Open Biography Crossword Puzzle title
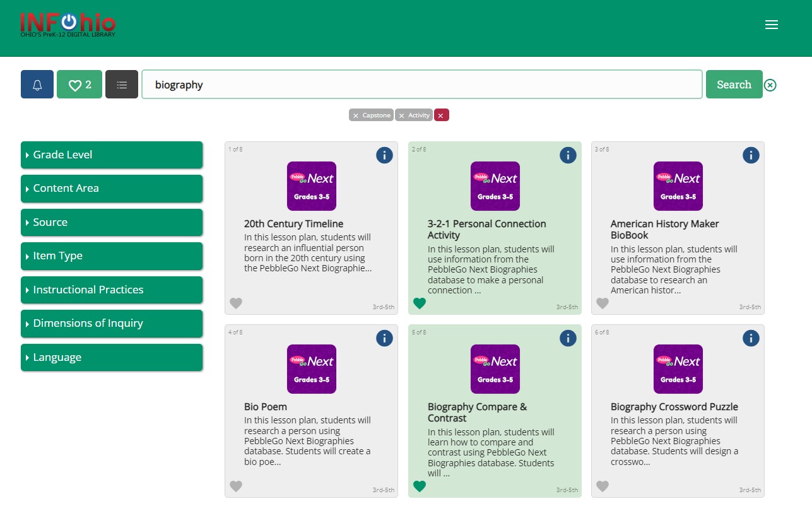 point(674,407)
